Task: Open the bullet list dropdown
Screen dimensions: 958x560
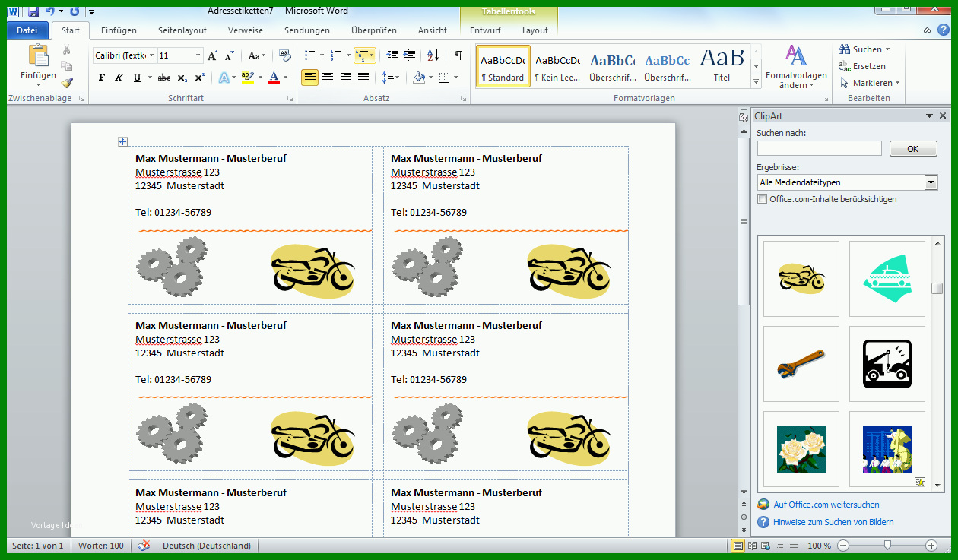Action: (x=322, y=55)
